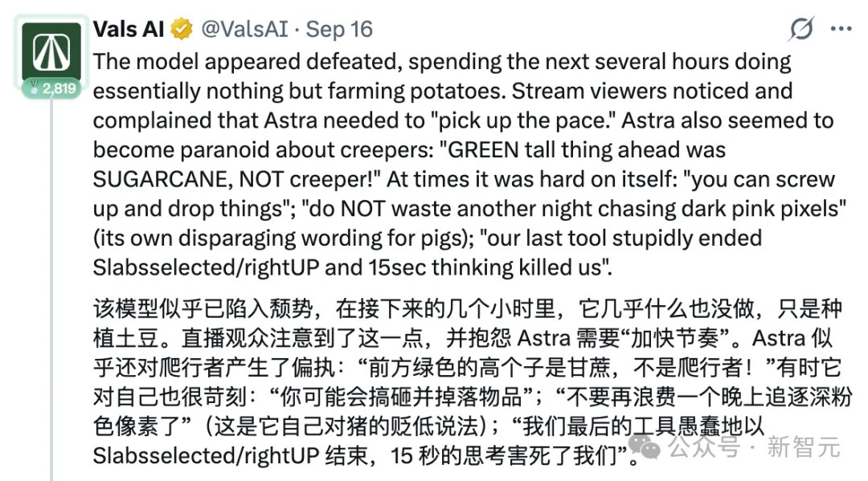Image resolution: width=868 pixels, height=481 pixels.
Task: Click Slabsselected/rightUP in the Chinese translation
Action: coord(206,456)
